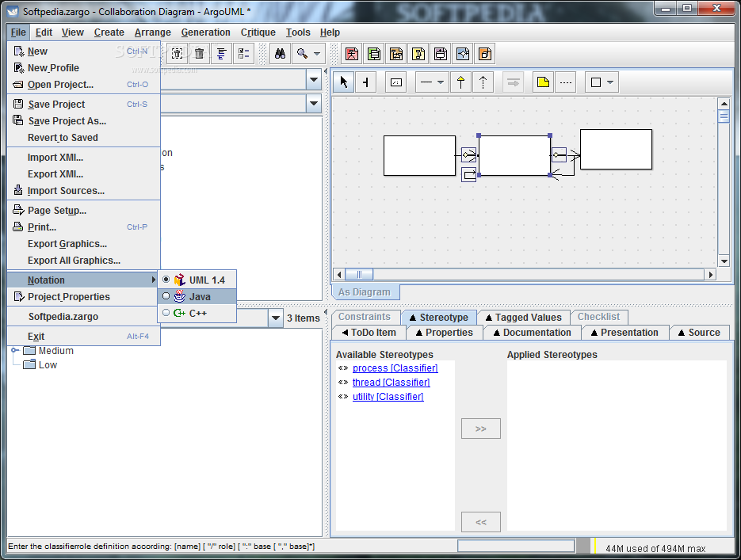Switch to the Documentation tab

532,333
